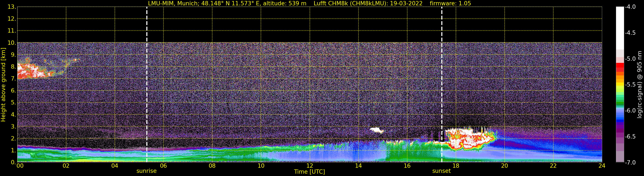Click the "12" time axis tick label
This screenshot has height=176, width=644.
pos(310,166)
